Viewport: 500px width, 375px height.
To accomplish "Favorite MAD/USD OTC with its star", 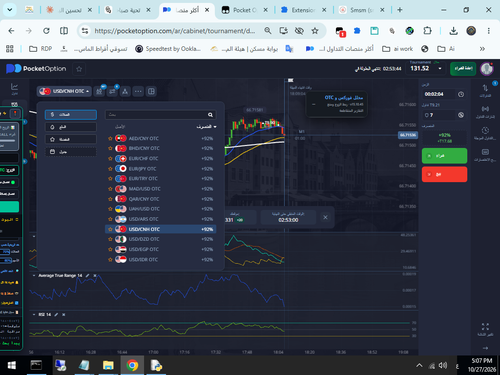I will point(110,189).
